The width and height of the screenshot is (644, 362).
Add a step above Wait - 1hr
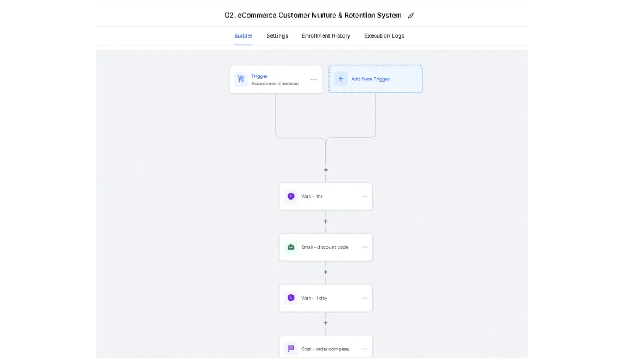click(x=326, y=170)
